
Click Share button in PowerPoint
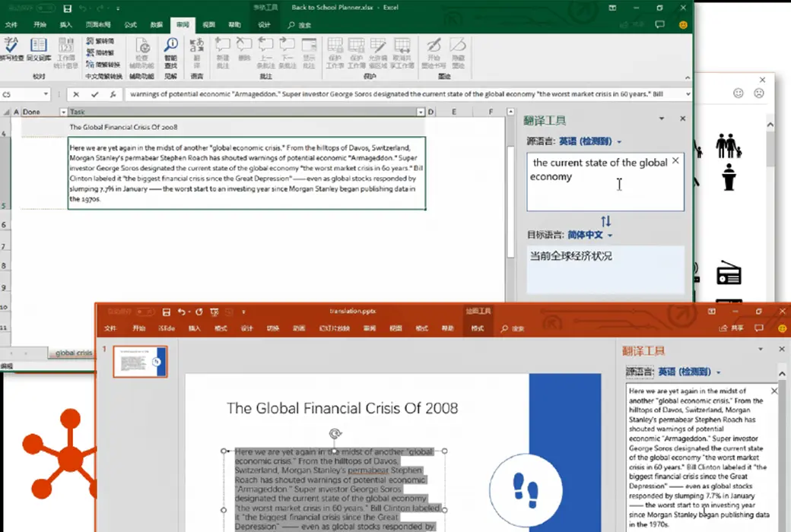pos(732,328)
